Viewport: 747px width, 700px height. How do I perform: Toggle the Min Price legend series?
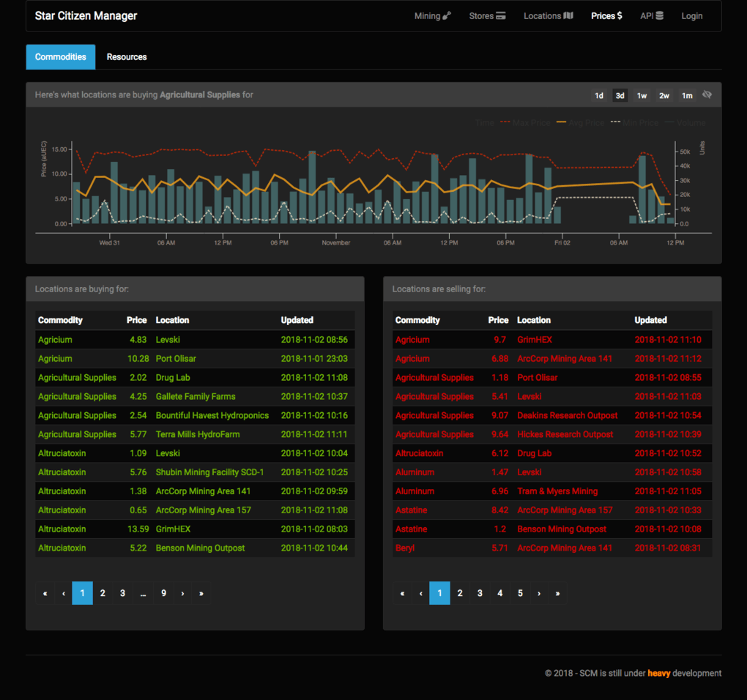tap(634, 123)
